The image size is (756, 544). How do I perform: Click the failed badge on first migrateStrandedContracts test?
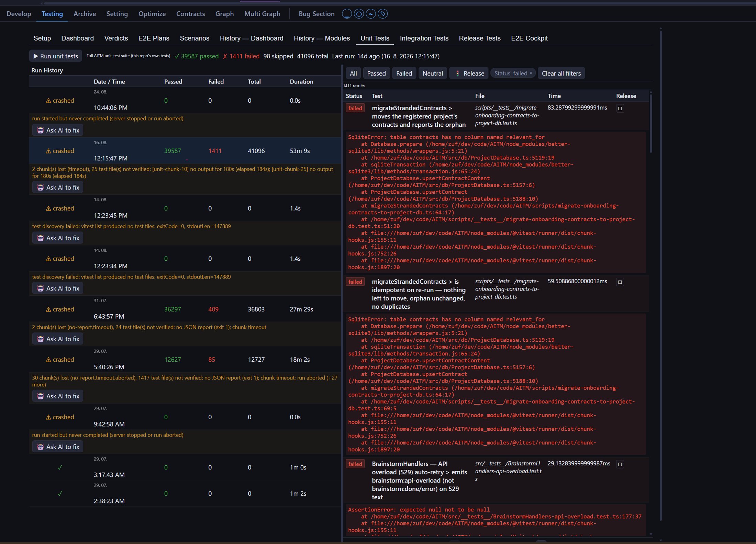[355, 109]
